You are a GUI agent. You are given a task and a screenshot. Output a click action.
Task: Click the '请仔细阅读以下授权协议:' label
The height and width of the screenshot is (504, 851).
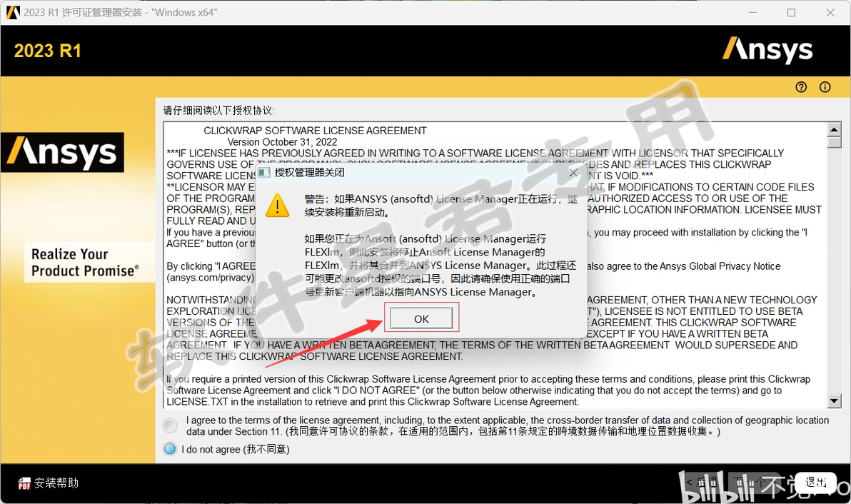pyautogui.click(x=218, y=111)
